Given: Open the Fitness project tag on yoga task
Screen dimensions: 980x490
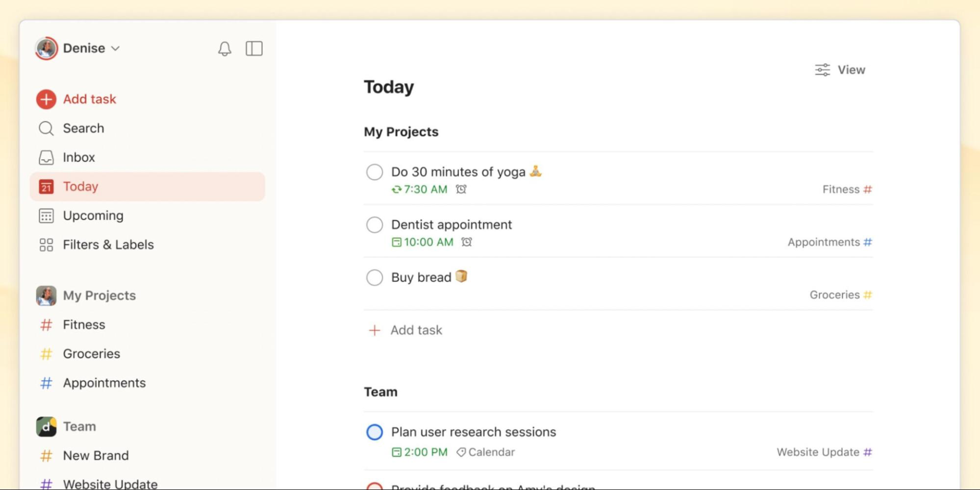Looking at the screenshot, I should click(847, 189).
